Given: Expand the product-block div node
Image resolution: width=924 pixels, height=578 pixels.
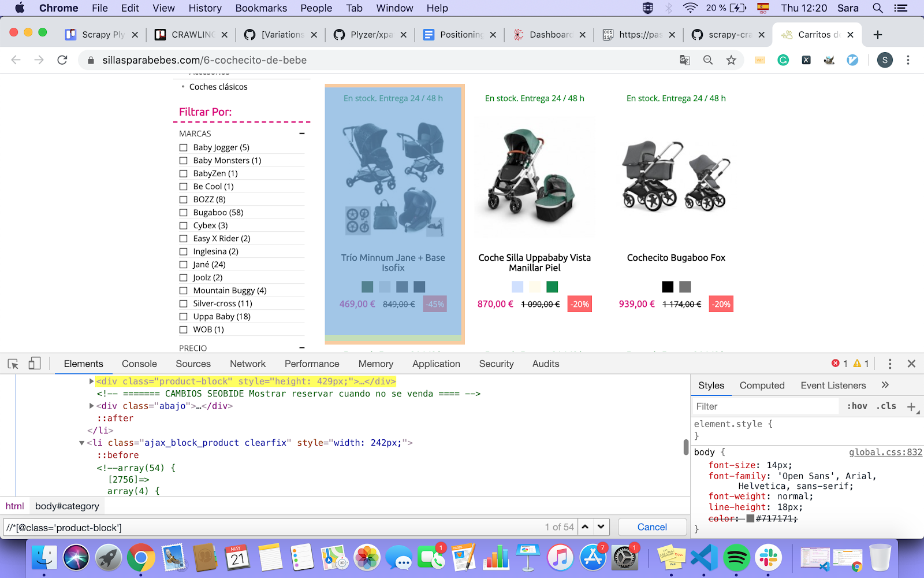Looking at the screenshot, I should 91,381.
